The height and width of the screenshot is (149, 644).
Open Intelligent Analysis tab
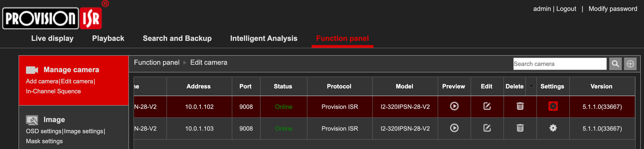[x=264, y=38]
